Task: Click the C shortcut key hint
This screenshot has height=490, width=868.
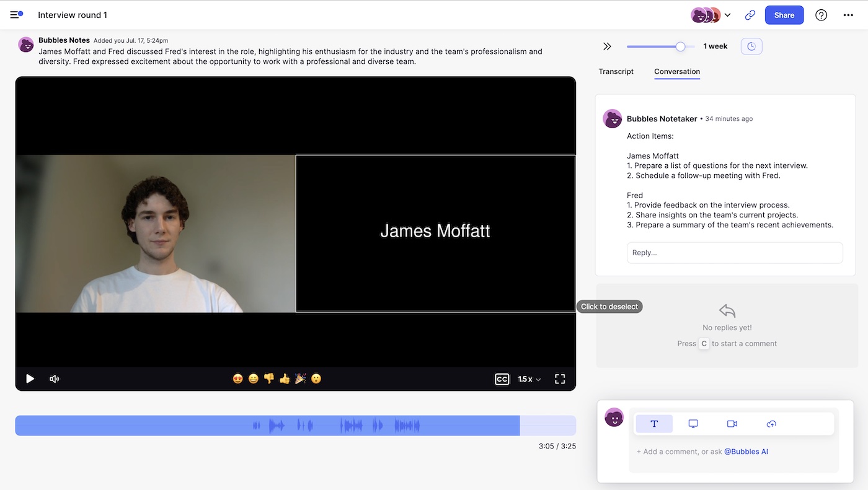Action: tap(704, 344)
